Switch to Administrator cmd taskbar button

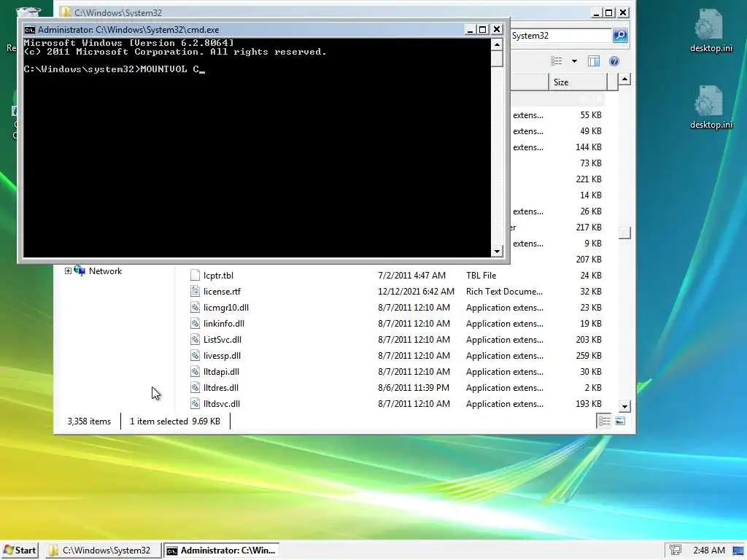(x=222, y=550)
